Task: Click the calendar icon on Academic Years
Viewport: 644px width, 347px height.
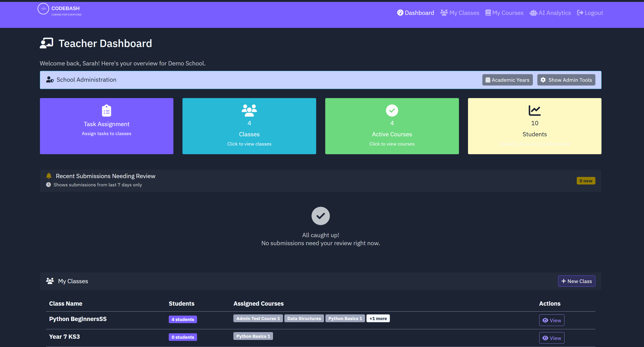Action: click(x=488, y=80)
